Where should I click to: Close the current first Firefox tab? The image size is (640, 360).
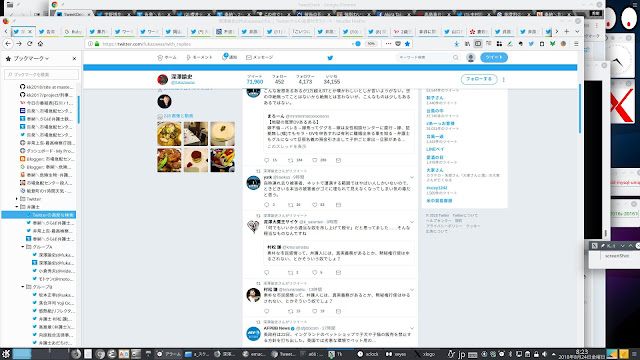(29, 31)
